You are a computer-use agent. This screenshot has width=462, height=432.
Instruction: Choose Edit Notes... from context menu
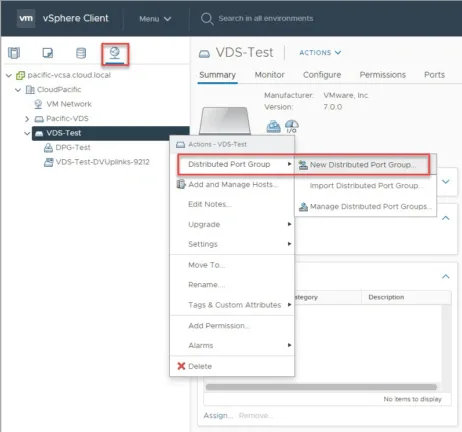tap(232, 204)
